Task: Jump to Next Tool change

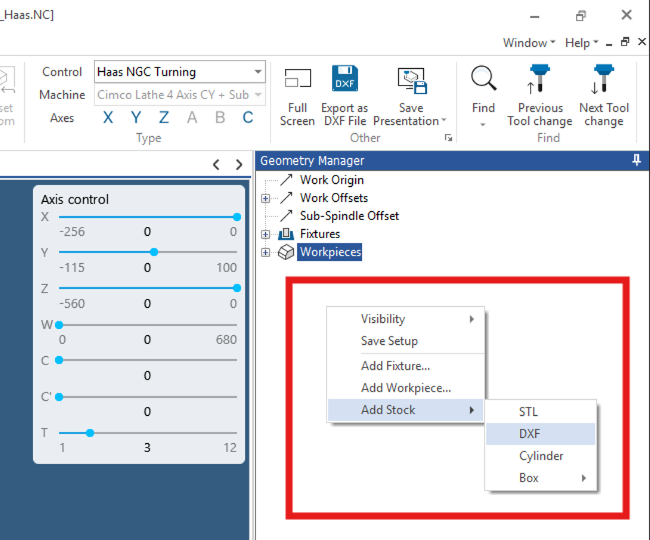Action: (604, 80)
